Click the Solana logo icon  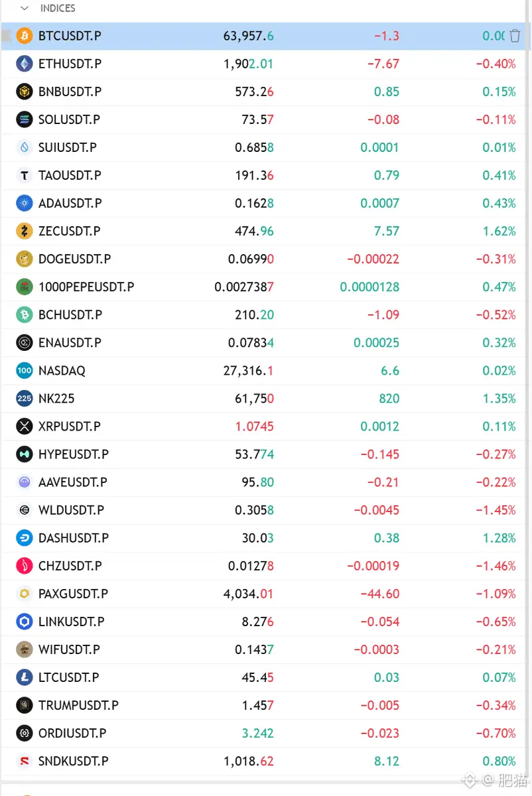point(25,119)
